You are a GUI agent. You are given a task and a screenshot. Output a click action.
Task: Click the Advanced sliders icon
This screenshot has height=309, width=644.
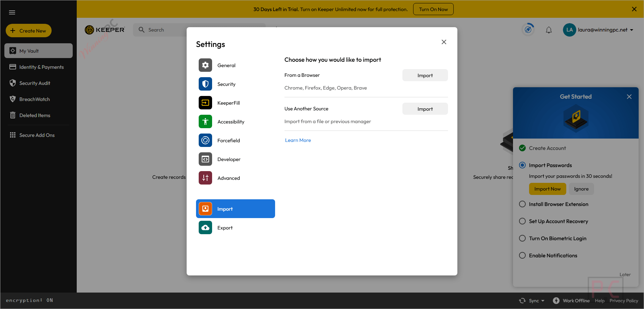pos(205,178)
